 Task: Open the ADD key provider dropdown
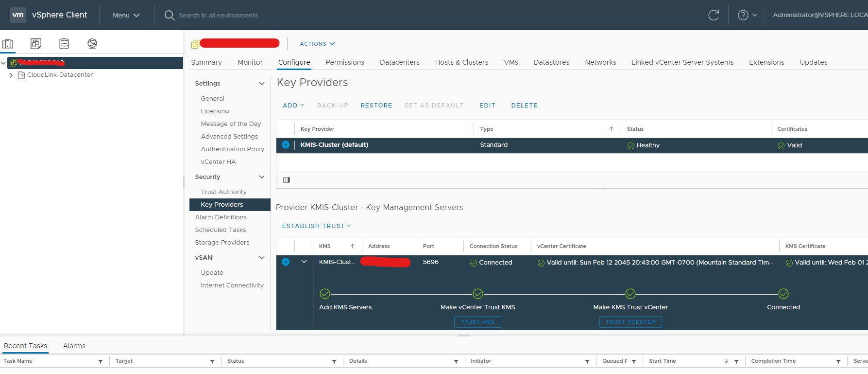293,106
